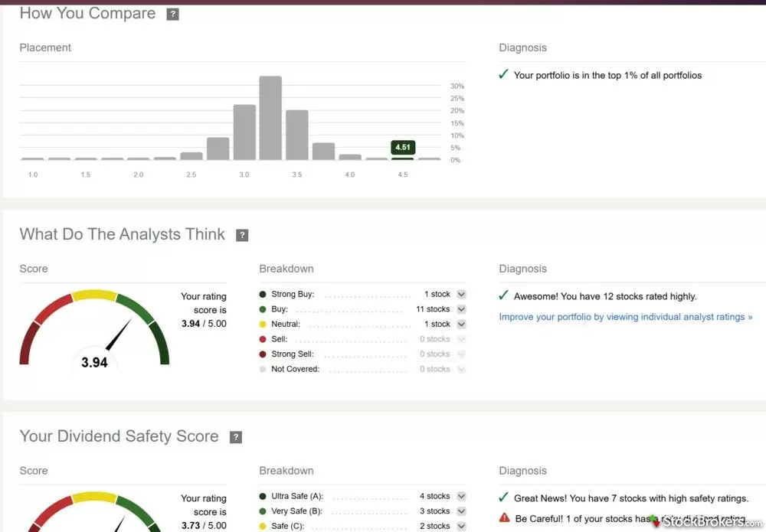Click the Sell row dropdown arrow
Screen dimensions: 766x532
(x=461, y=339)
